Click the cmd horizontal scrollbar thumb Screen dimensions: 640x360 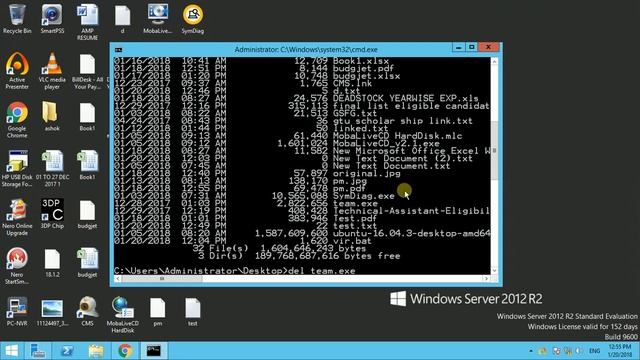162,279
